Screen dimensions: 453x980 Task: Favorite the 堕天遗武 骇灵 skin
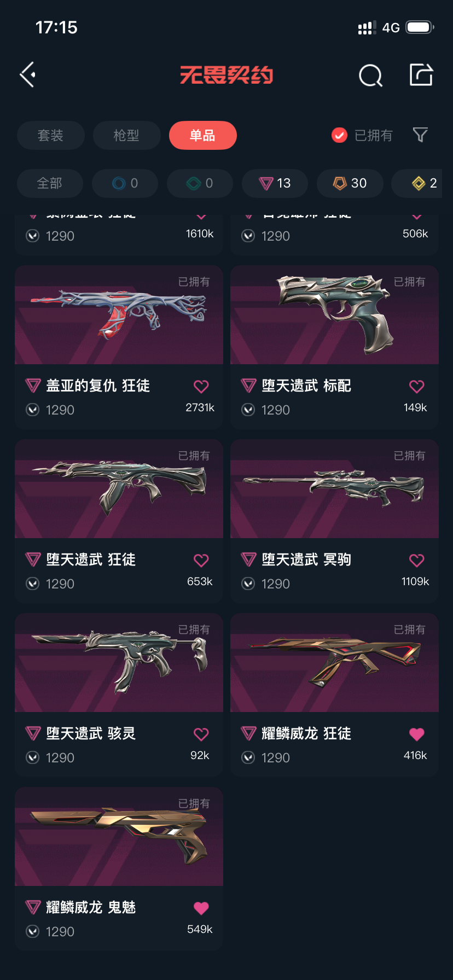point(201,734)
